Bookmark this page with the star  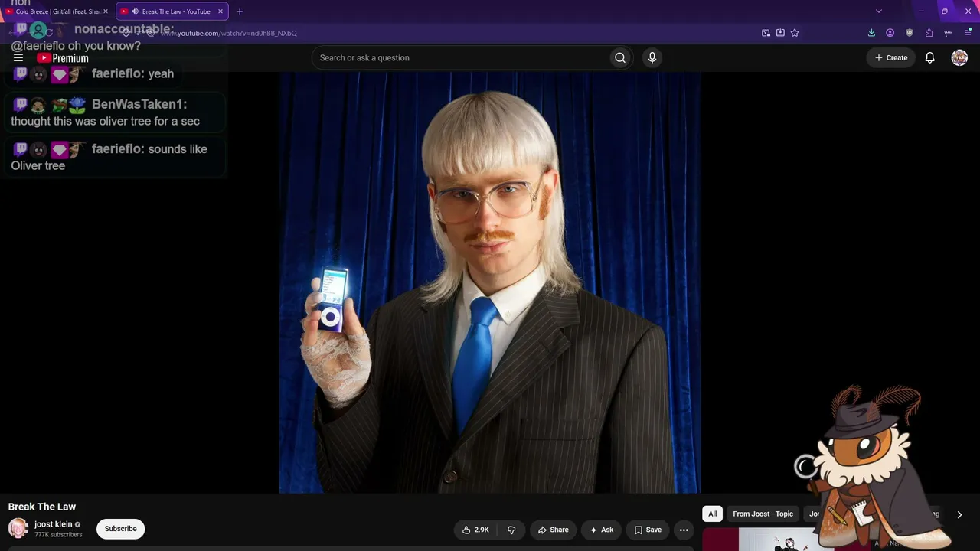pos(795,33)
